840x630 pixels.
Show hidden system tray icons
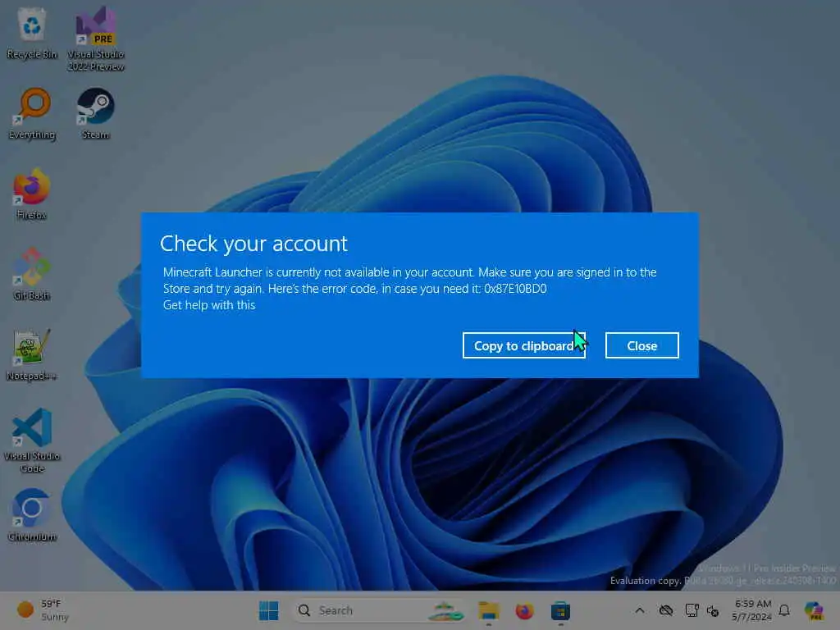coord(640,610)
